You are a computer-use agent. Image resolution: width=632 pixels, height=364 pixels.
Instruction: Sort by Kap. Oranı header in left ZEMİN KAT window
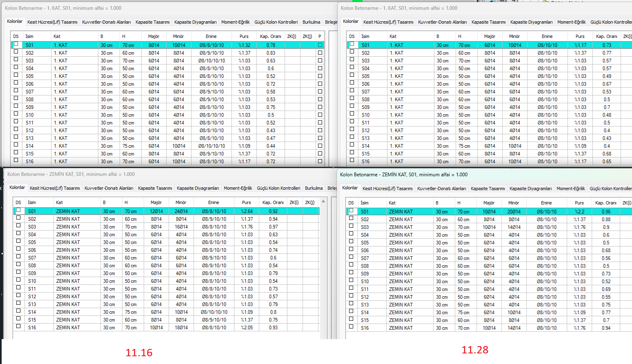(x=273, y=202)
